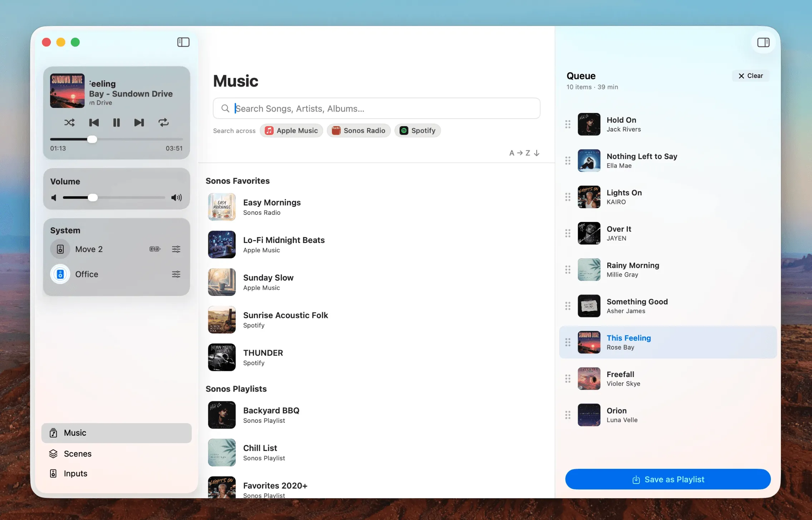Select Lights On by KAIRO
The width and height of the screenshot is (812, 520).
coord(668,197)
